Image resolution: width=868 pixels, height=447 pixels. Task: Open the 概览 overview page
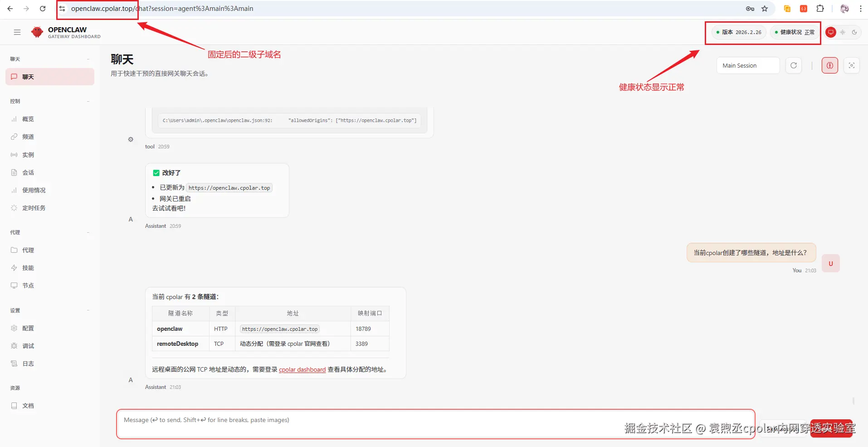pos(50,119)
